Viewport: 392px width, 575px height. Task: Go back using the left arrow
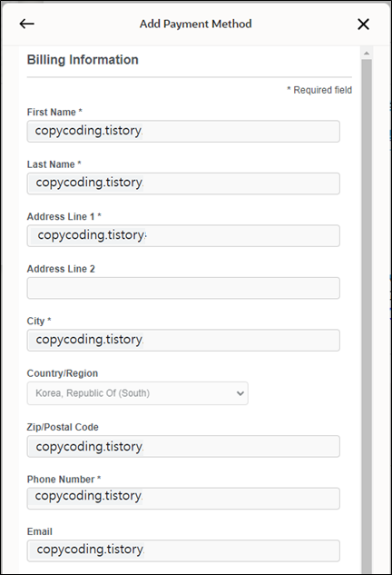pyautogui.click(x=26, y=24)
